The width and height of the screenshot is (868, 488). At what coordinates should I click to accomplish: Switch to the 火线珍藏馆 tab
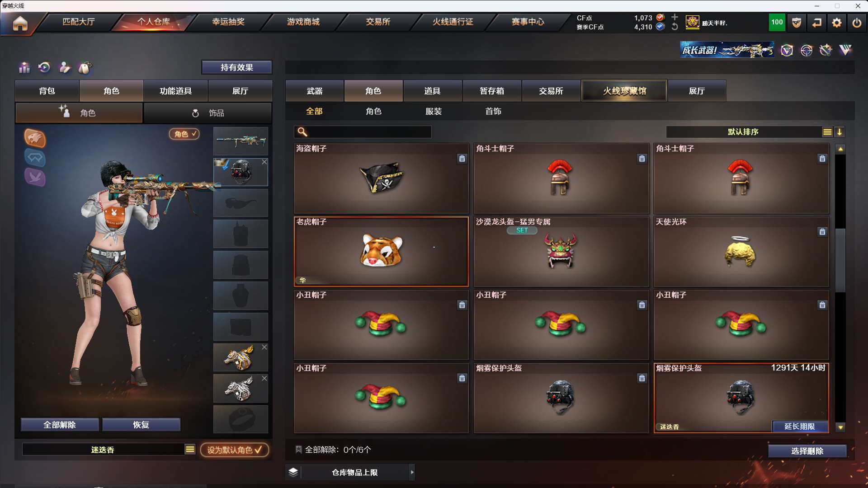pyautogui.click(x=624, y=91)
